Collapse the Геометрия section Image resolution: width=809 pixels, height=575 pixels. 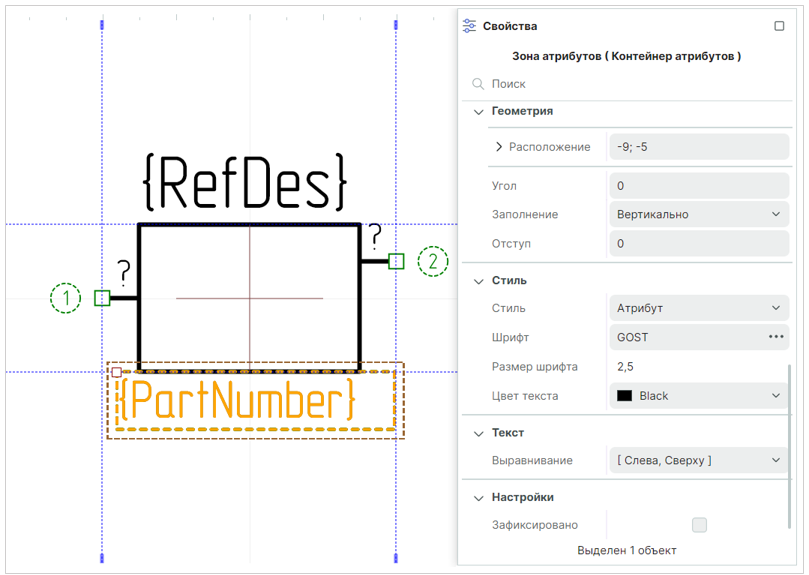478,111
